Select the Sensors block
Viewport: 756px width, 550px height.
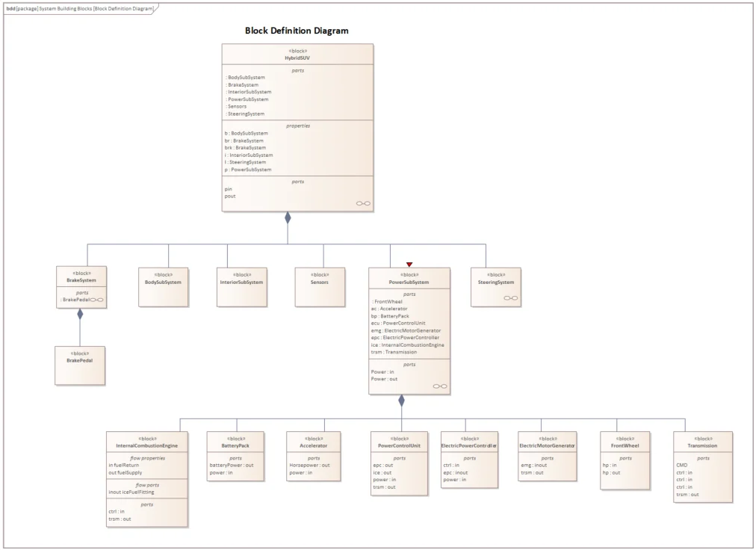(x=320, y=286)
